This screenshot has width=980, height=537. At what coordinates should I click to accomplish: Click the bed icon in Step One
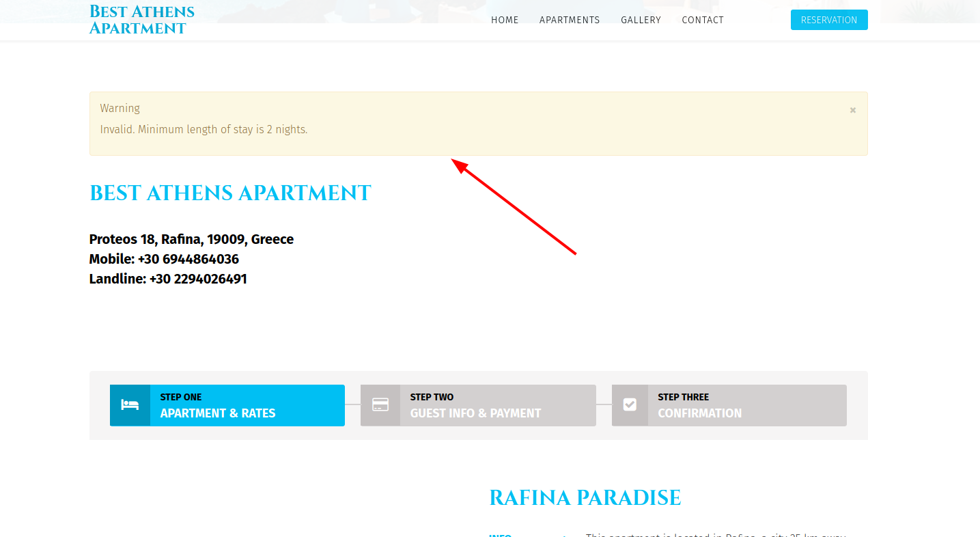click(130, 405)
